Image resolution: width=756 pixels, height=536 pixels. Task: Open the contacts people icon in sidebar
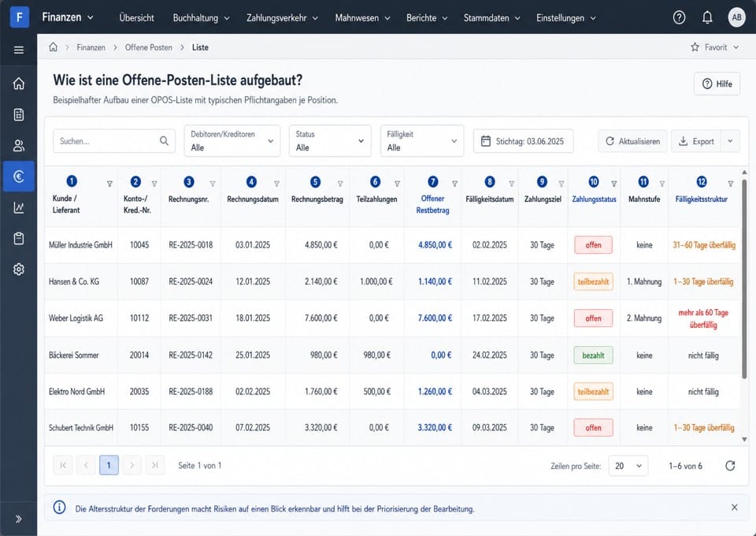(19, 146)
